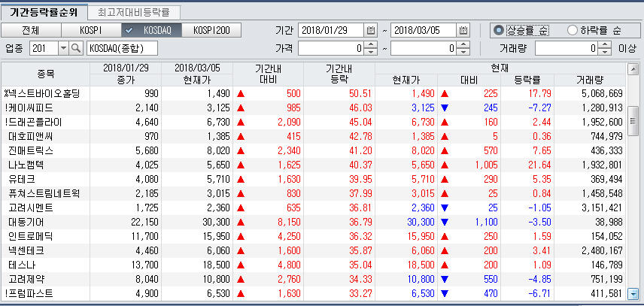644x306 pixels.
Task: Decrease minimum price with down stepper arrow
Action: (371, 52)
